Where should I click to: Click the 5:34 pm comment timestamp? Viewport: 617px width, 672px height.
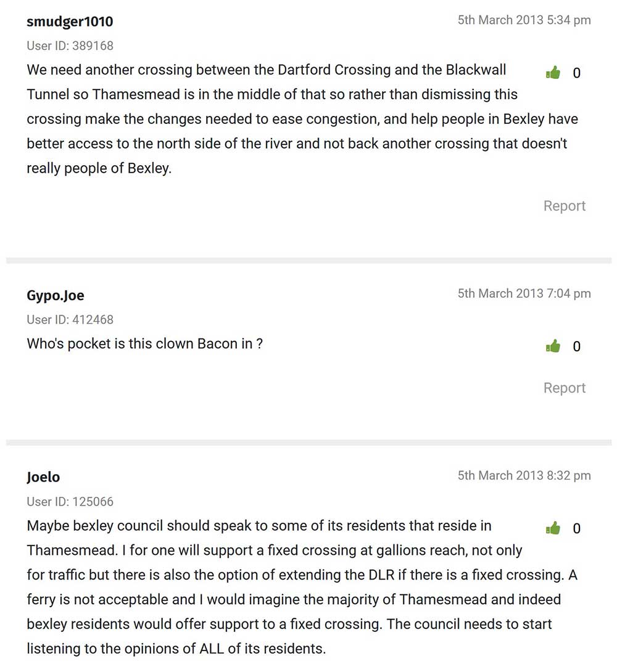point(524,20)
